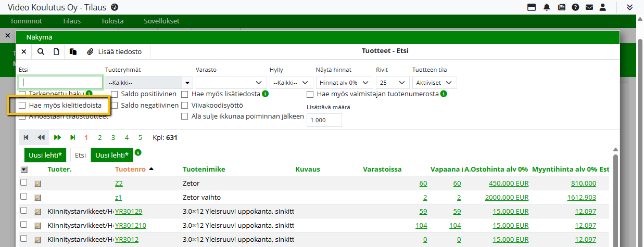The width and height of the screenshot is (644, 247).
Task: Open the help question mark icon
Action: pyautogui.click(x=575, y=7)
